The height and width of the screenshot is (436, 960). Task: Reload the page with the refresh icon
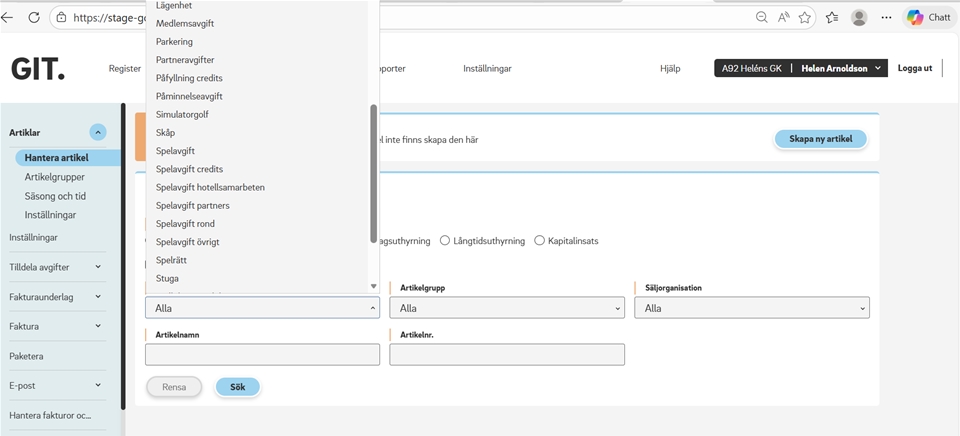pyautogui.click(x=34, y=17)
